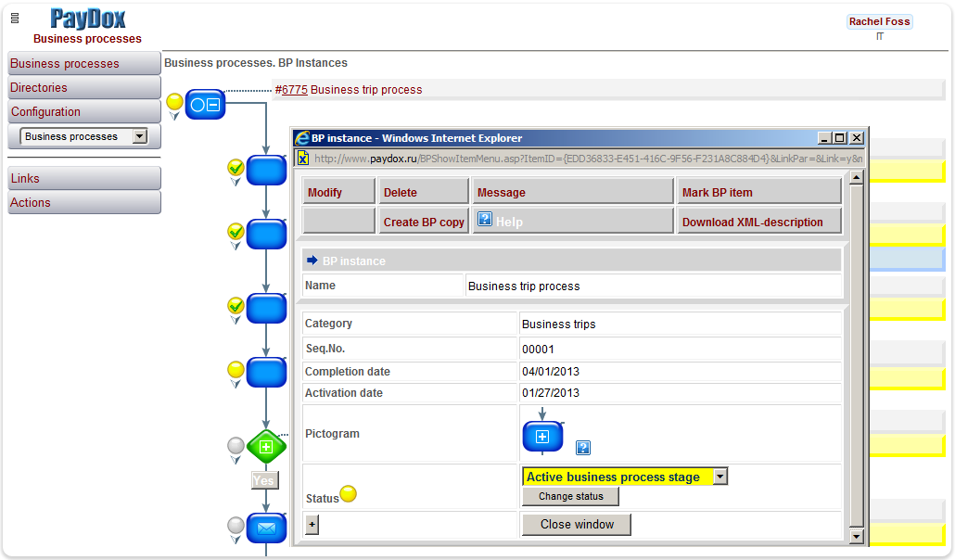This screenshot has height=560, width=955.
Task: Click the top blue subprocess node of process #6775
Action: 205,104
